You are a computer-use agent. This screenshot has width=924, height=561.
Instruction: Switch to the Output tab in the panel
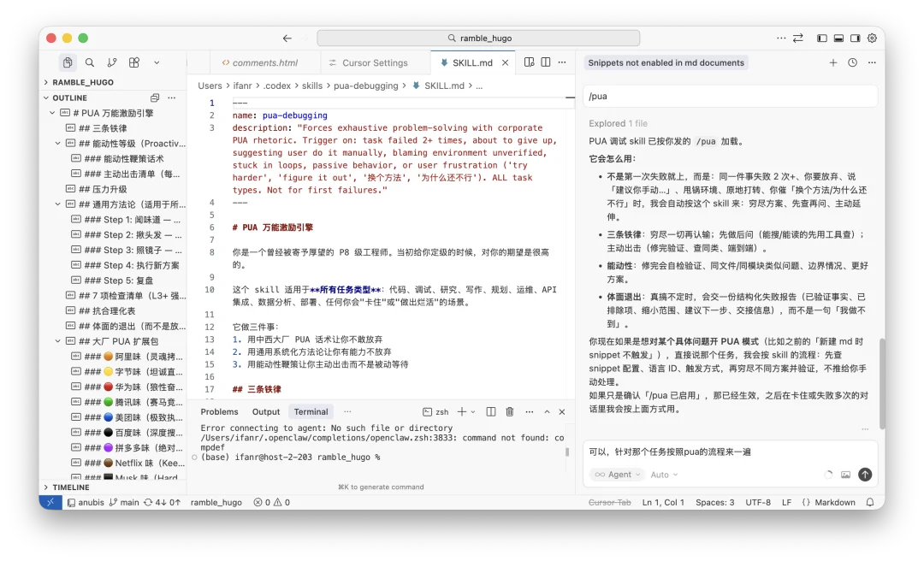point(266,411)
